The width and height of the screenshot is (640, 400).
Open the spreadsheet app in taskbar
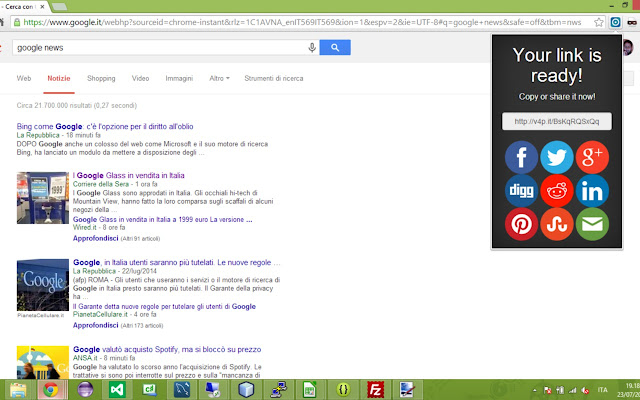click(x=310, y=390)
